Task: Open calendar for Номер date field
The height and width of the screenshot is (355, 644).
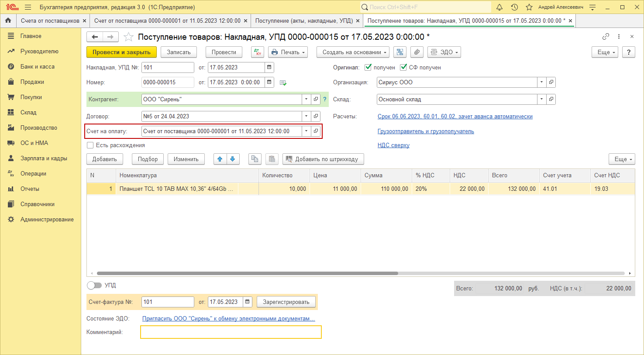Action: pos(269,82)
